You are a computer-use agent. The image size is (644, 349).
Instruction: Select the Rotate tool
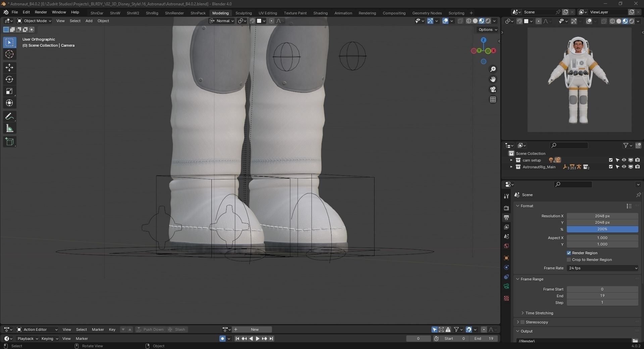click(9, 79)
